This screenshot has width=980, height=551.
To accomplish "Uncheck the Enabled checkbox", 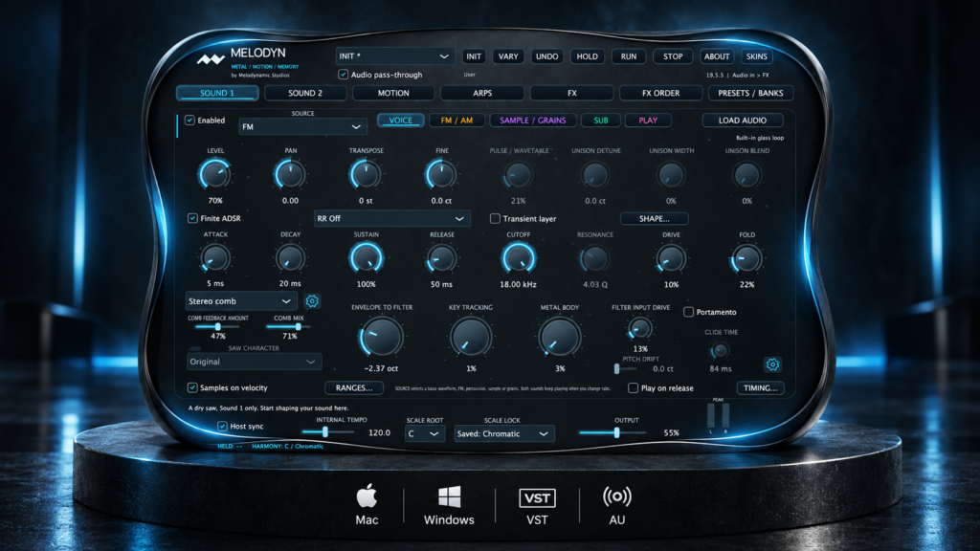I will [190, 120].
